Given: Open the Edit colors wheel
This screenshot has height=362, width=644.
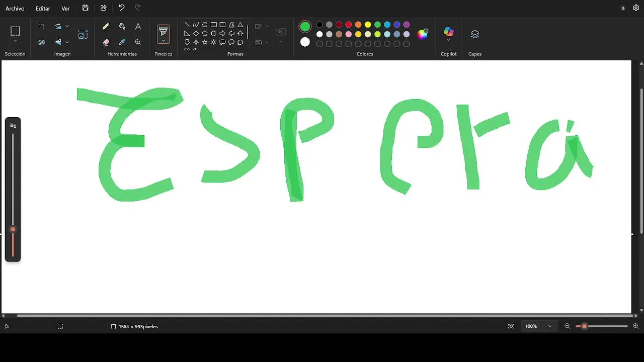Looking at the screenshot, I should [423, 34].
